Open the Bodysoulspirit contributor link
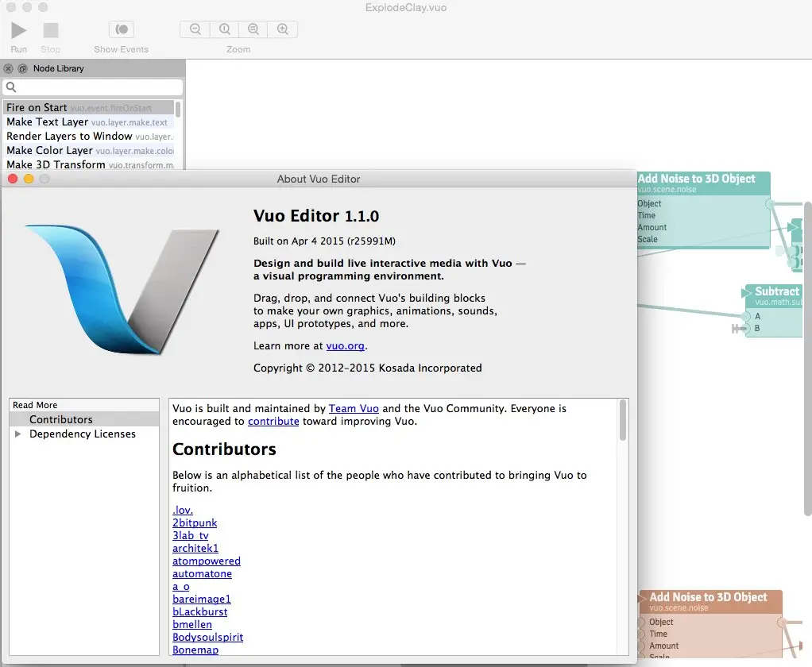 coord(207,637)
